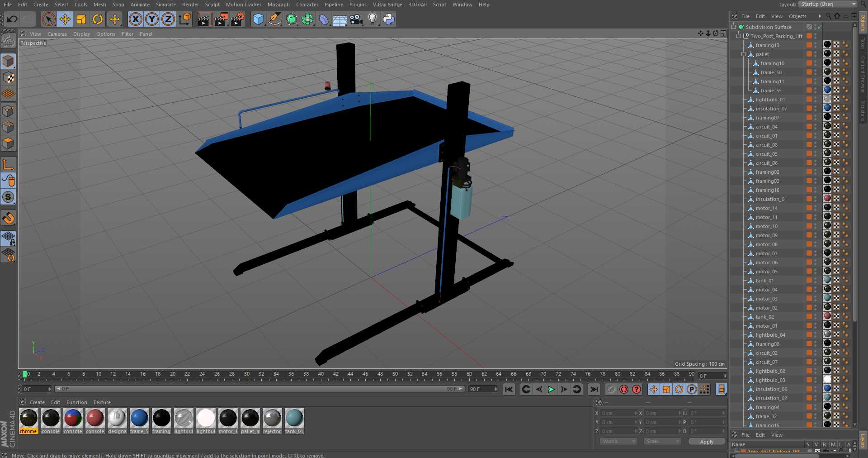Open Objects menu in Object Manager
Screen dimensions: 868x458
[797, 16]
